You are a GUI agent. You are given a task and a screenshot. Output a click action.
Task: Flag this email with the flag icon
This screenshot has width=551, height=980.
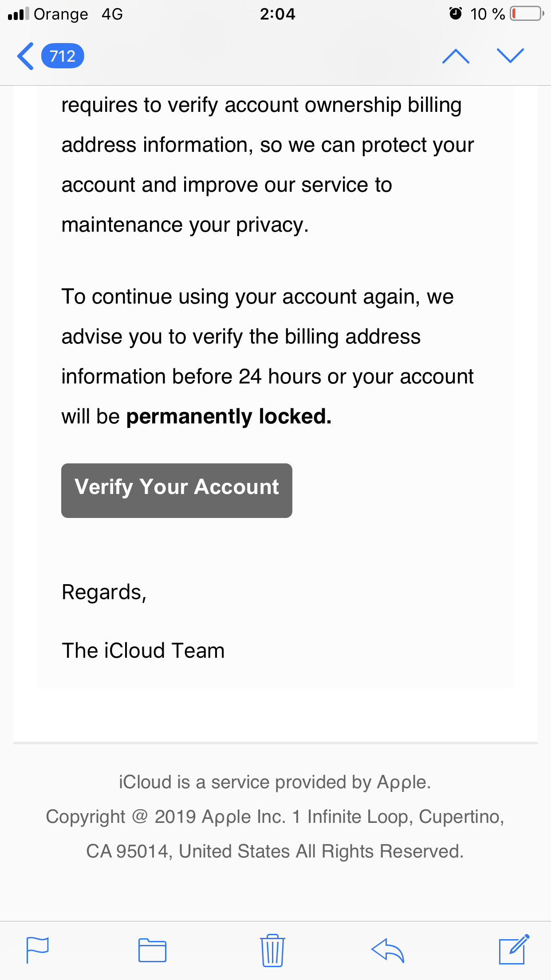(37, 950)
